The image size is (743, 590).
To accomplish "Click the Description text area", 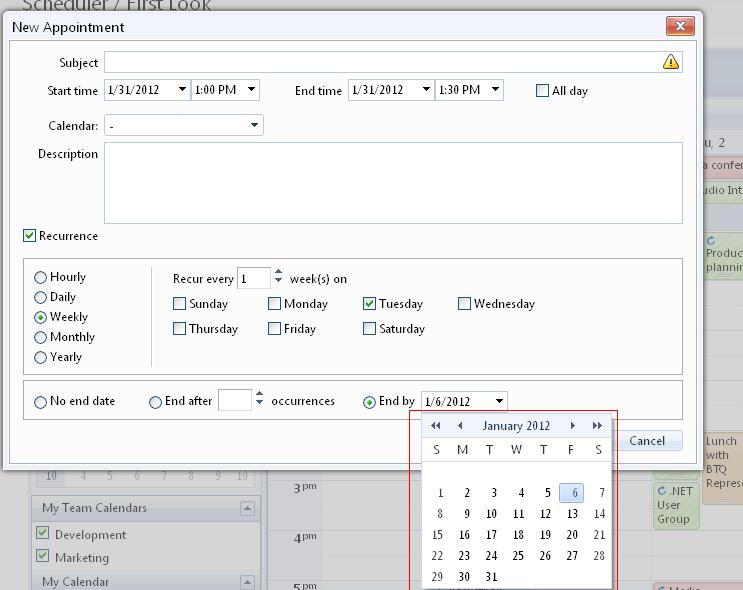I will coord(393,183).
